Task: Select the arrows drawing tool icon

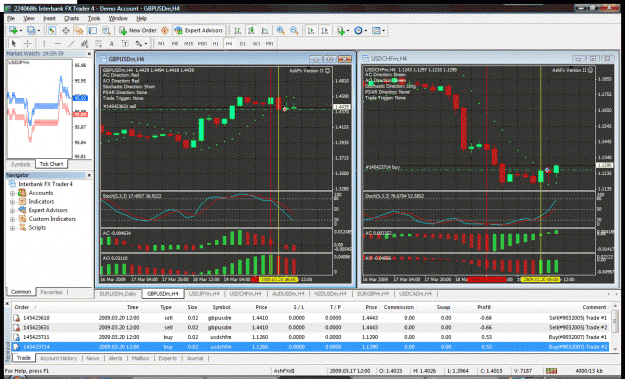Action: coord(138,43)
